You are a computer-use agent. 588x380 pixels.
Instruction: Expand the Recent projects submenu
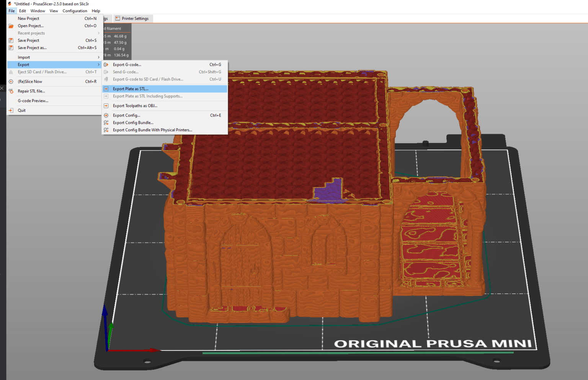[x=98, y=33]
